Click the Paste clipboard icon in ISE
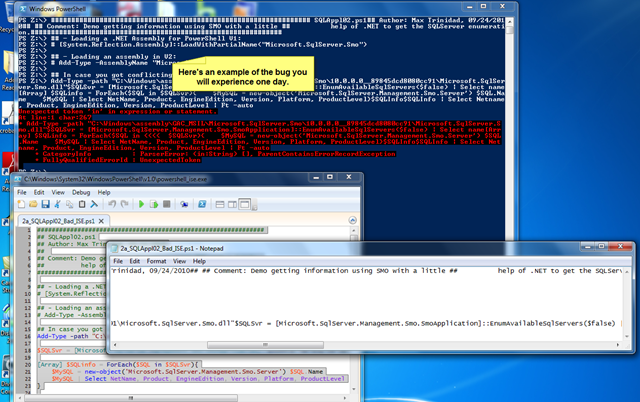The height and width of the screenshot is (402, 640). [x=82, y=204]
